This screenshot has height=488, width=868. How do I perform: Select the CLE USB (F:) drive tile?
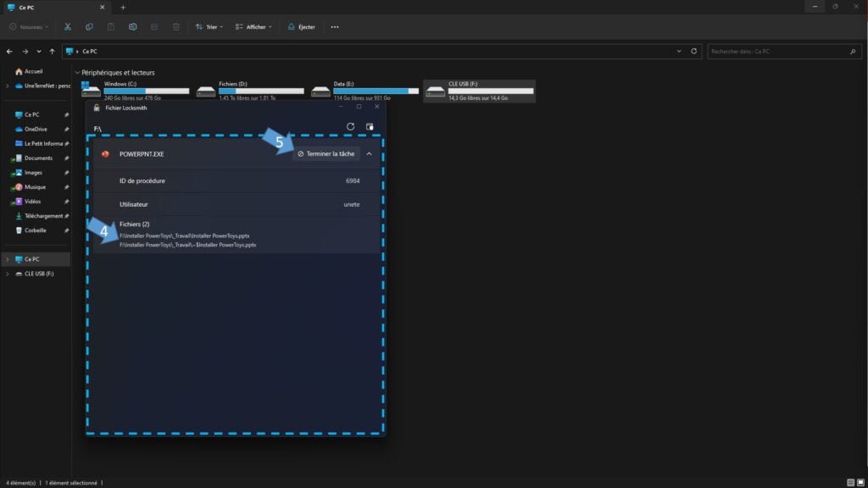pyautogui.click(x=480, y=91)
